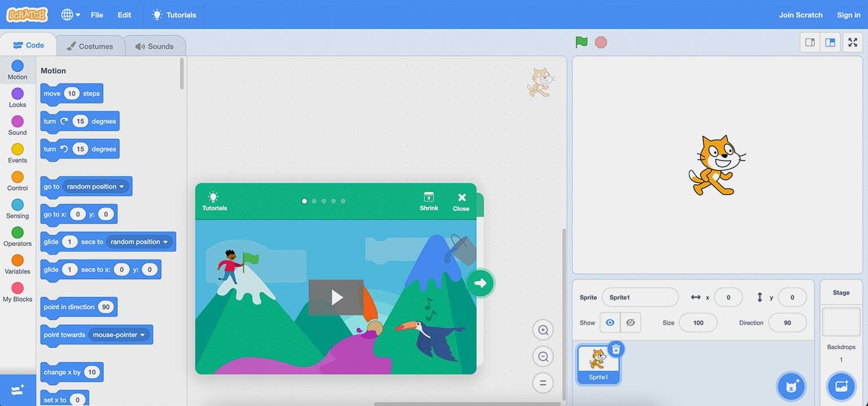Zoom in on the code workspace
Image resolution: width=868 pixels, height=406 pixels.
click(x=543, y=330)
